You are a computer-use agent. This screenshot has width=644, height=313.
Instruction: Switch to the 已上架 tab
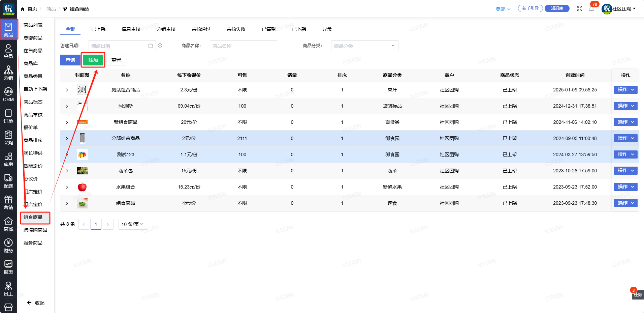(98, 29)
